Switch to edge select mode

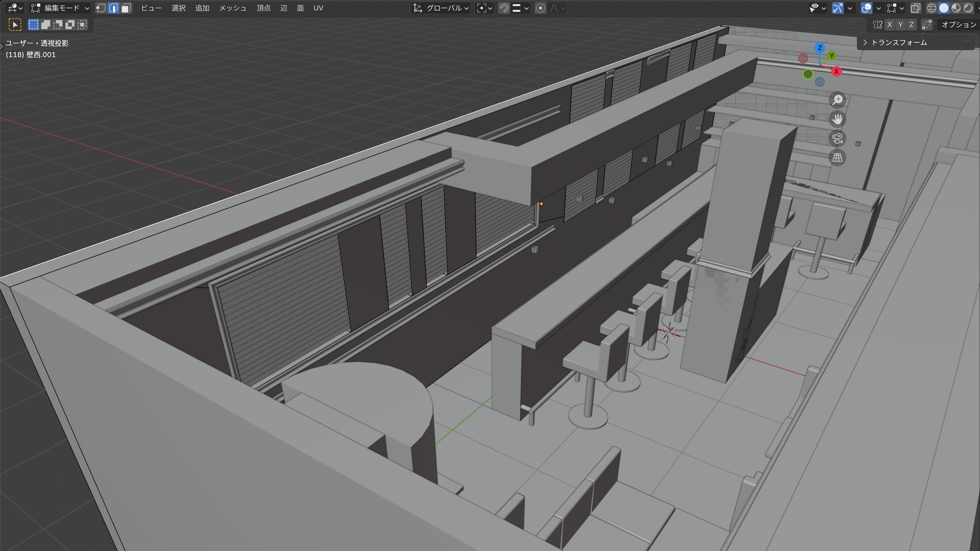114,8
